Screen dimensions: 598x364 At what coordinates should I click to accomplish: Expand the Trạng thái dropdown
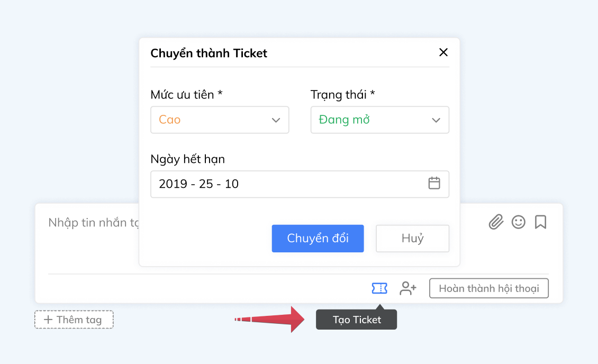[x=379, y=120]
